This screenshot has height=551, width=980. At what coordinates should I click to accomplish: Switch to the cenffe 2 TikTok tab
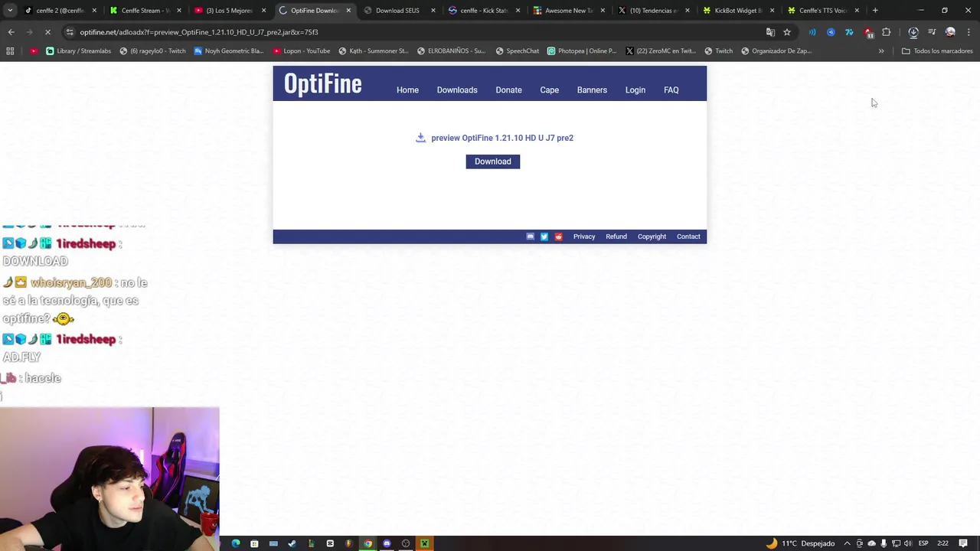[60, 11]
